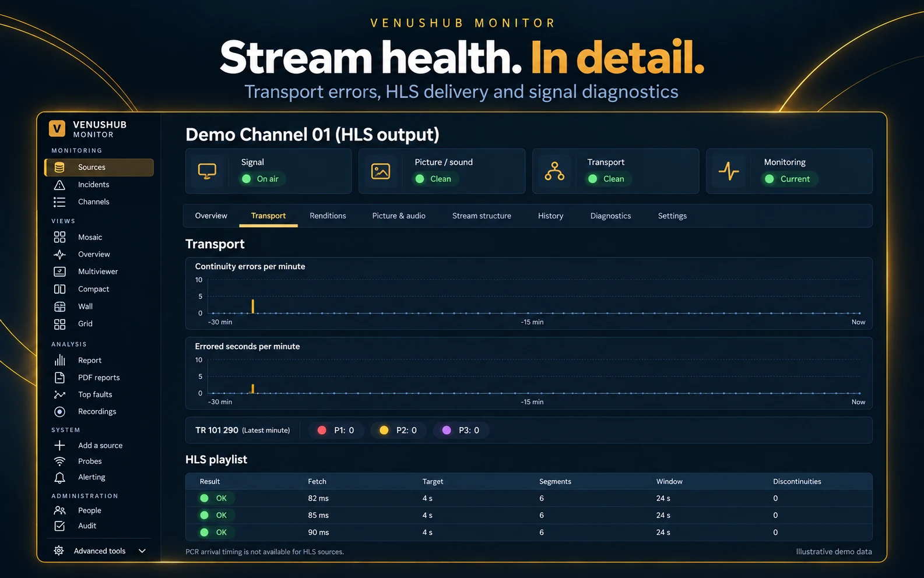Click the P1: 0 red priority pill
924x578 pixels.
336,430
